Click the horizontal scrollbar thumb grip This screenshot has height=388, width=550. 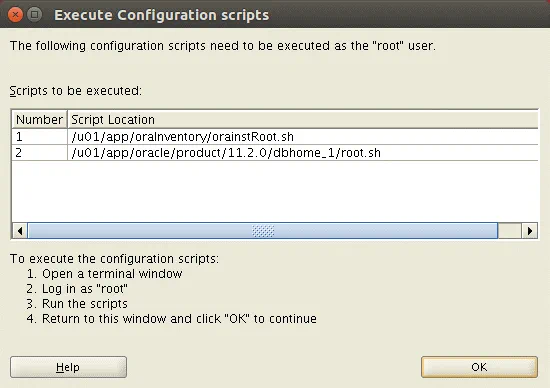(263, 231)
